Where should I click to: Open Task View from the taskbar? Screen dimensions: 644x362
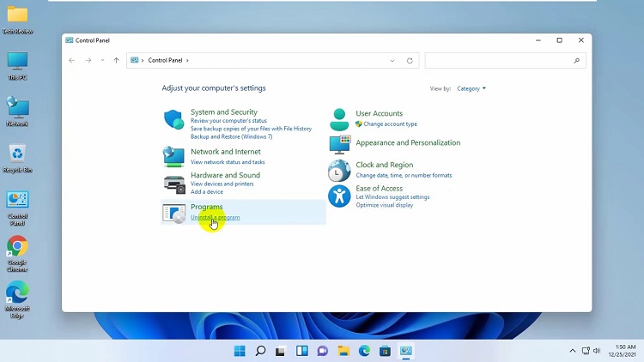click(281, 351)
